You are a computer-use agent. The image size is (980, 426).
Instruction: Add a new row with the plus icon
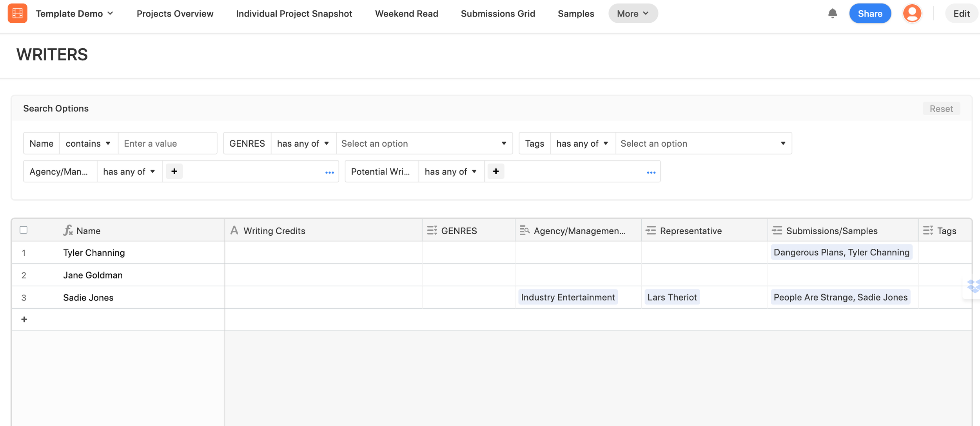[x=24, y=319]
